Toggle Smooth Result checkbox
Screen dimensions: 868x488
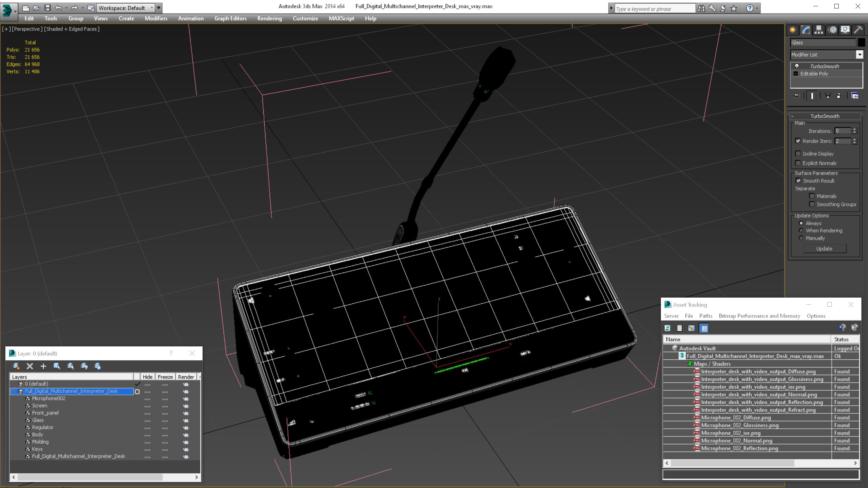click(x=798, y=180)
